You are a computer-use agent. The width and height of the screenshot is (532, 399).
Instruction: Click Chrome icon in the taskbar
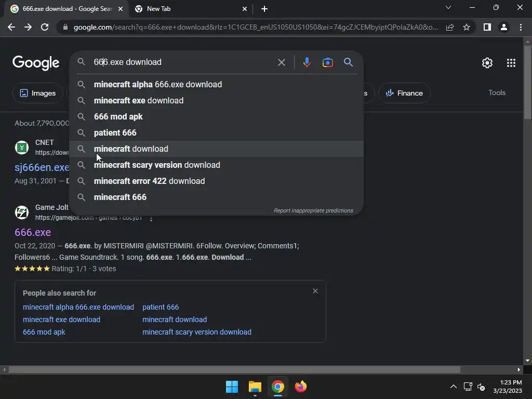coord(277,387)
